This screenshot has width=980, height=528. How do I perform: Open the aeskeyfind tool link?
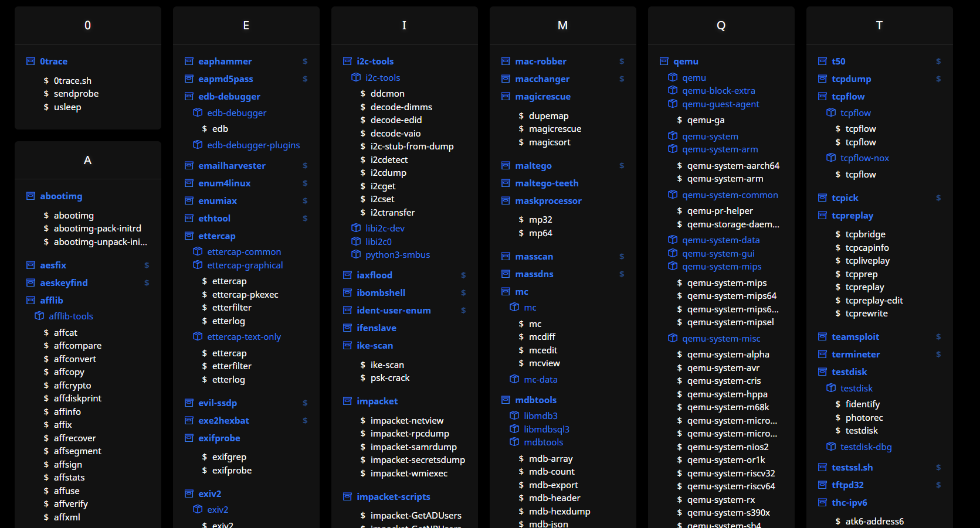click(x=64, y=282)
